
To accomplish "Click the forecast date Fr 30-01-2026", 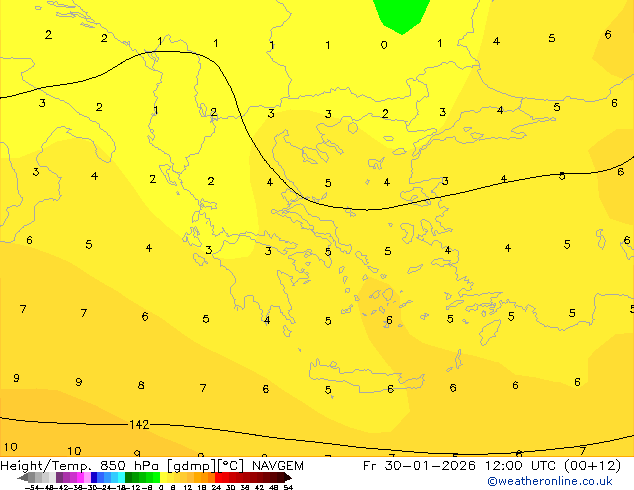I will pos(419,466).
